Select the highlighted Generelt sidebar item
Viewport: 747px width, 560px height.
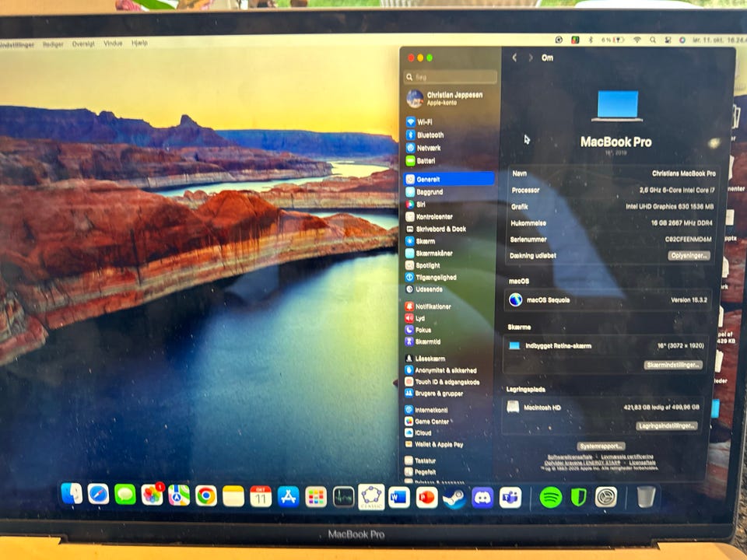tap(449, 179)
